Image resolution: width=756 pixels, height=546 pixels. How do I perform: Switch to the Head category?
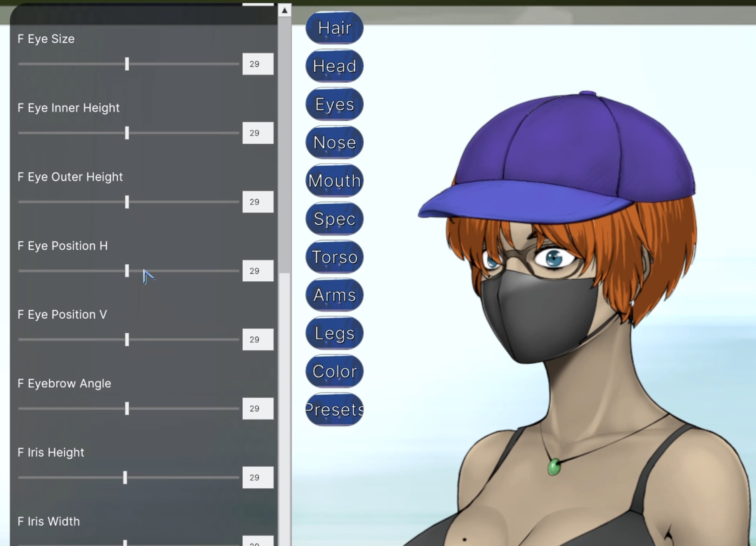(x=334, y=66)
